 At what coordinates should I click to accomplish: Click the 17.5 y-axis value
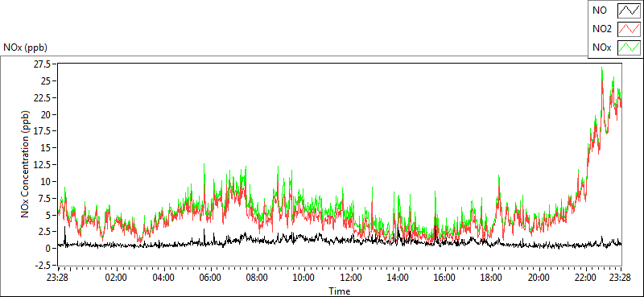point(43,131)
